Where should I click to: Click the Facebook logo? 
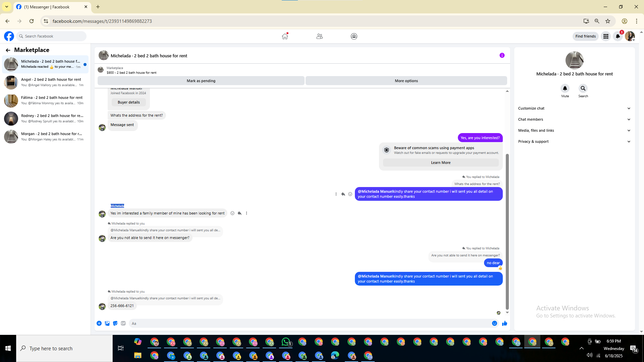(x=9, y=36)
